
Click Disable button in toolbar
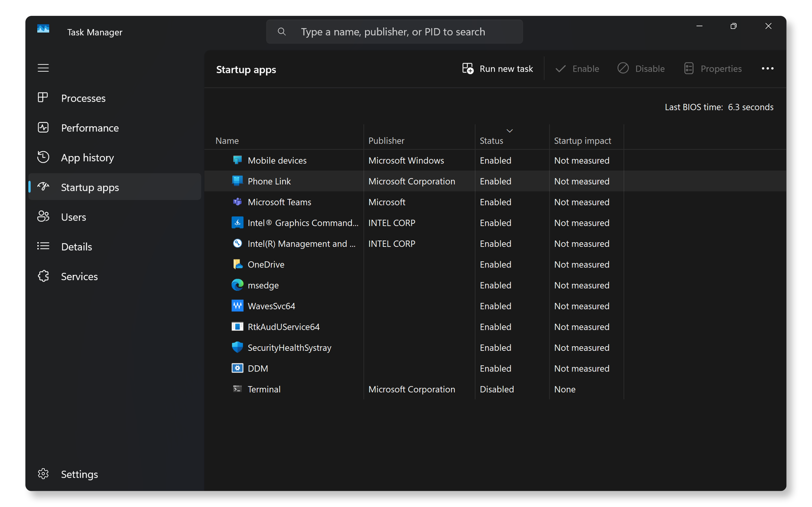tap(641, 69)
